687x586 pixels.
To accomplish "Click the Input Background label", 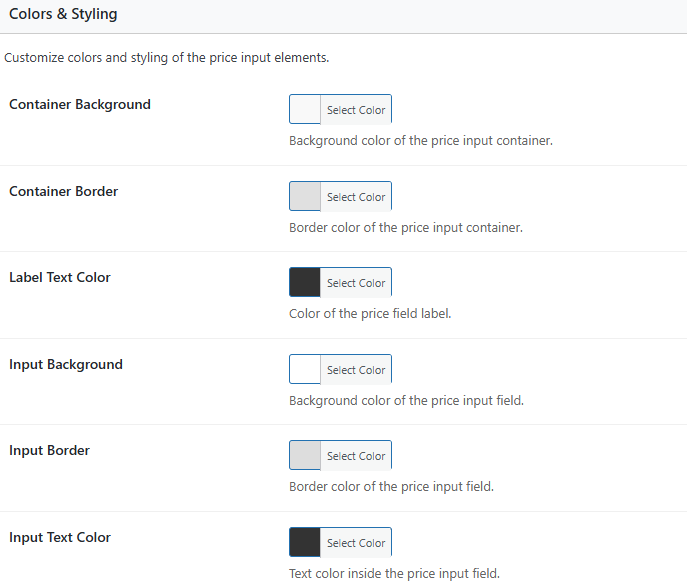I will [x=66, y=364].
